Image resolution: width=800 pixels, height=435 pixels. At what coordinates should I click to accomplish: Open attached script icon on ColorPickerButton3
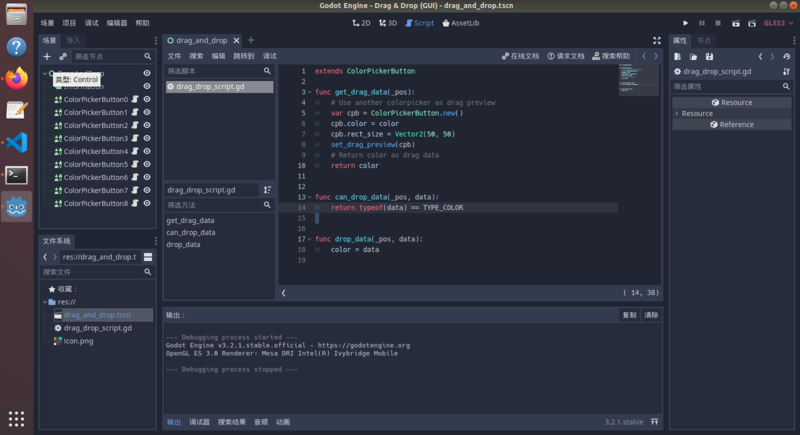click(136, 138)
